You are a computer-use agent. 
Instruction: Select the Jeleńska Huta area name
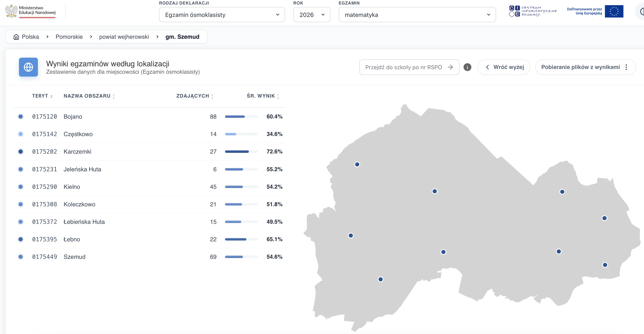click(x=82, y=169)
